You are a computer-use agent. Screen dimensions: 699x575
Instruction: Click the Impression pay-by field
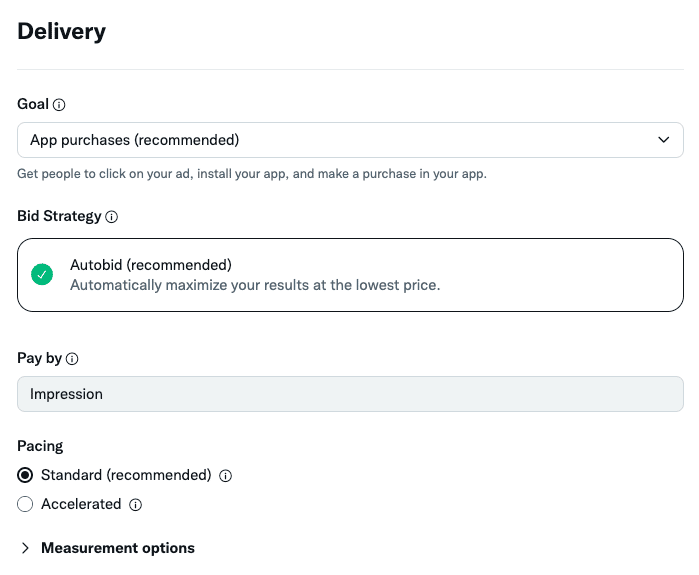pos(350,394)
